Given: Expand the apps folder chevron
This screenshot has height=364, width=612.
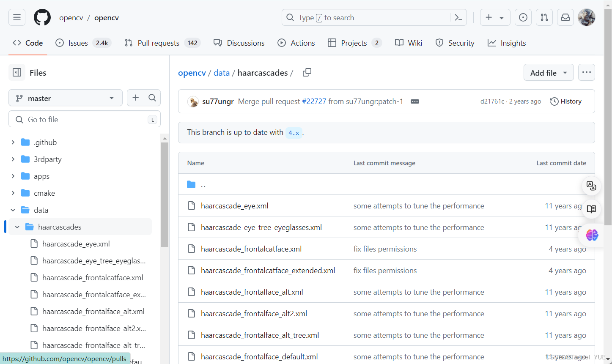Looking at the screenshot, I should (x=13, y=176).
